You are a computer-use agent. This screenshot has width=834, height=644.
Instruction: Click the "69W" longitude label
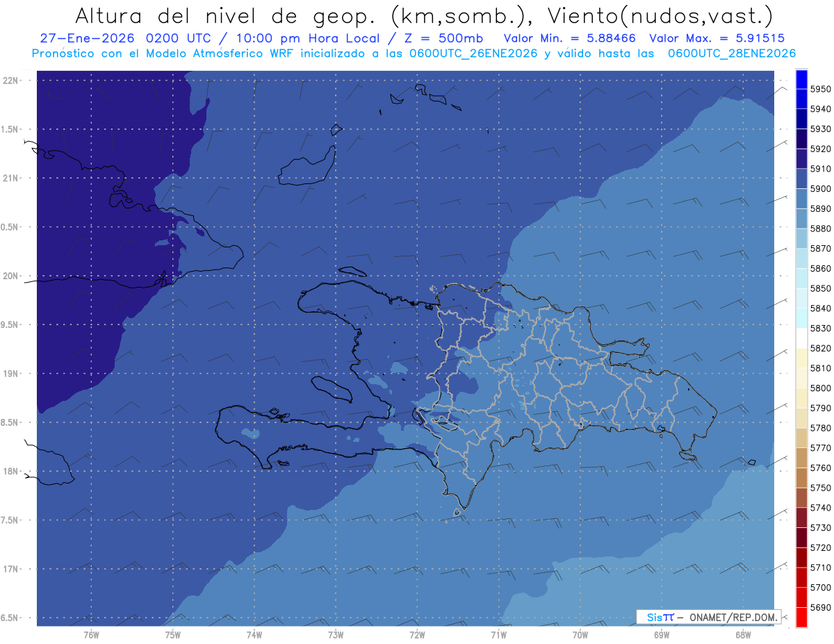(662, 635)
